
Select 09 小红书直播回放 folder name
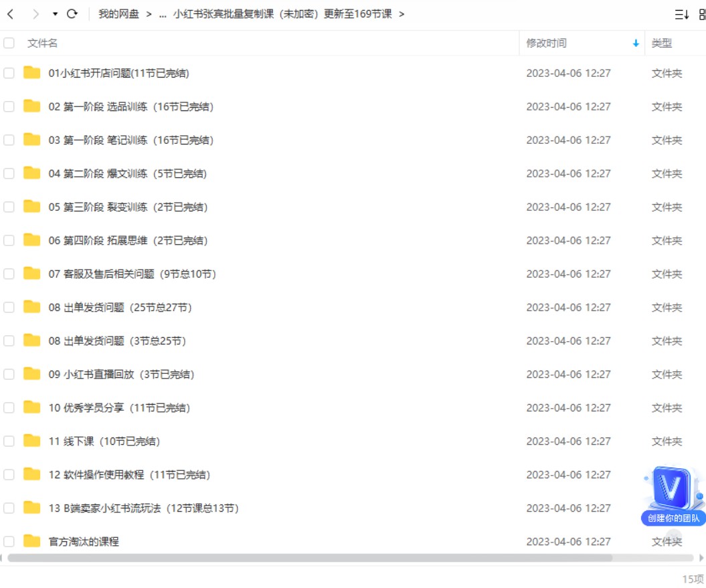[x=122, y=374]
